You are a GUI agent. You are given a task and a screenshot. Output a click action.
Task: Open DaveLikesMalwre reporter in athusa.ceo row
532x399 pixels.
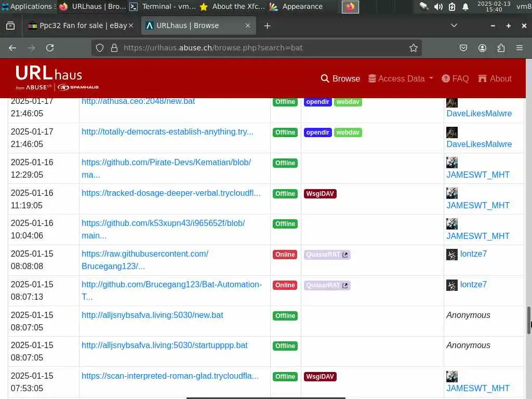(x=479, y=113)
